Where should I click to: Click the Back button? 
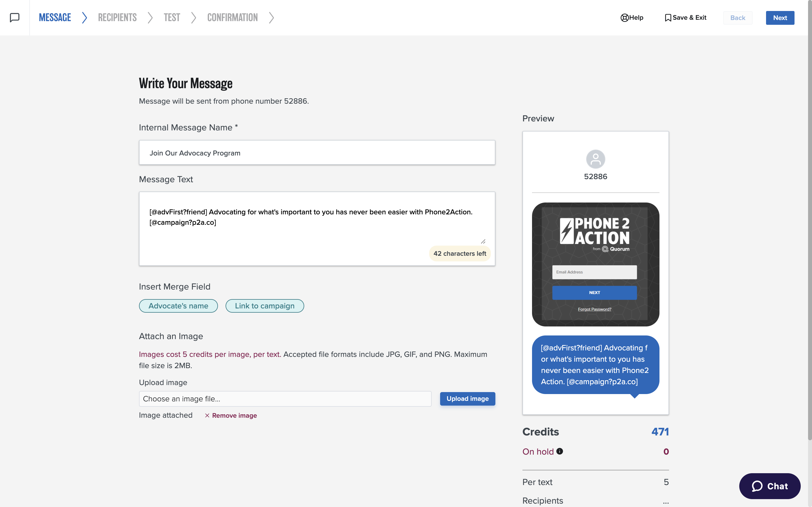pos(738,17)
